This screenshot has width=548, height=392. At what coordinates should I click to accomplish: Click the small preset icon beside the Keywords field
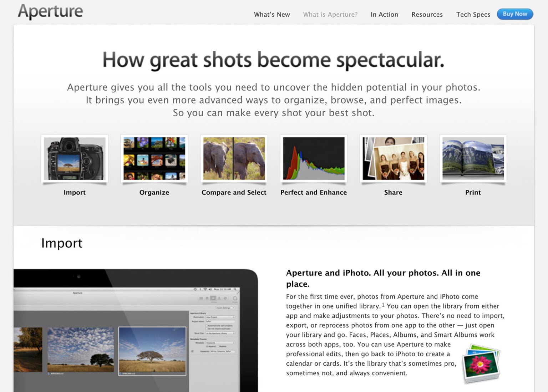[x=192, y=351]
